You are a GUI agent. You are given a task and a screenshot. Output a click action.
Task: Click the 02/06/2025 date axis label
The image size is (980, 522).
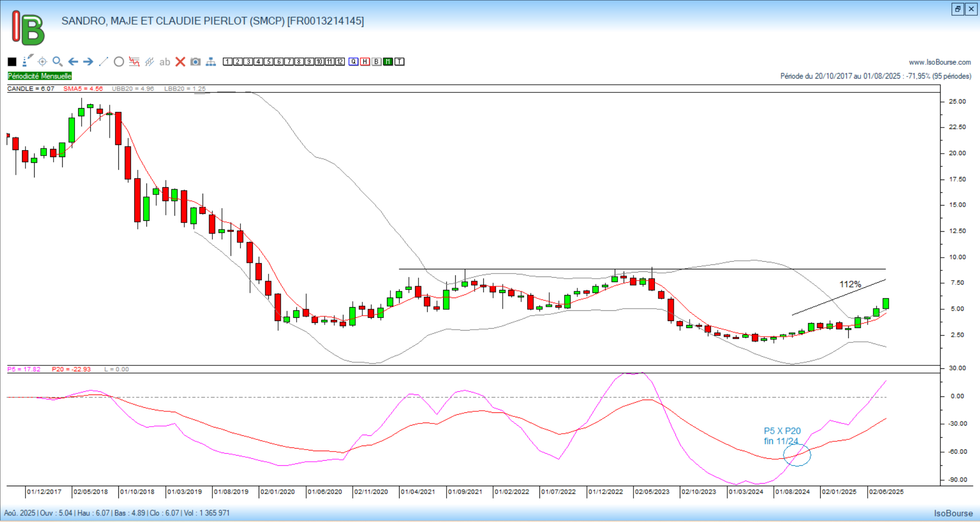pyautogui.click(x=887, y=492)
